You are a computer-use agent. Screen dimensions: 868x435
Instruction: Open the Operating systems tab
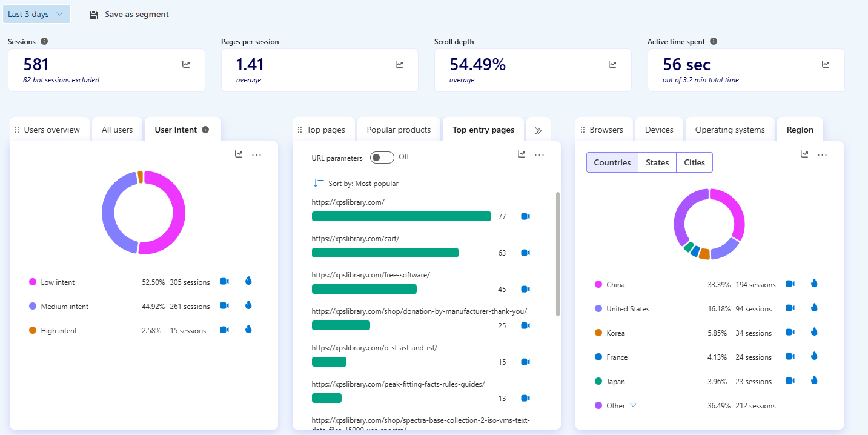[729, 130]
